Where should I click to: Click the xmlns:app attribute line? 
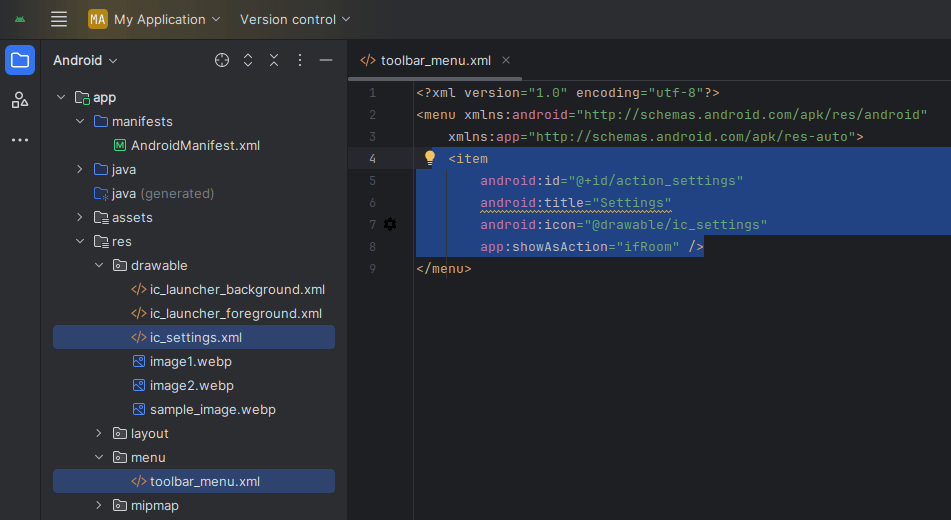[x=656, y=137]
